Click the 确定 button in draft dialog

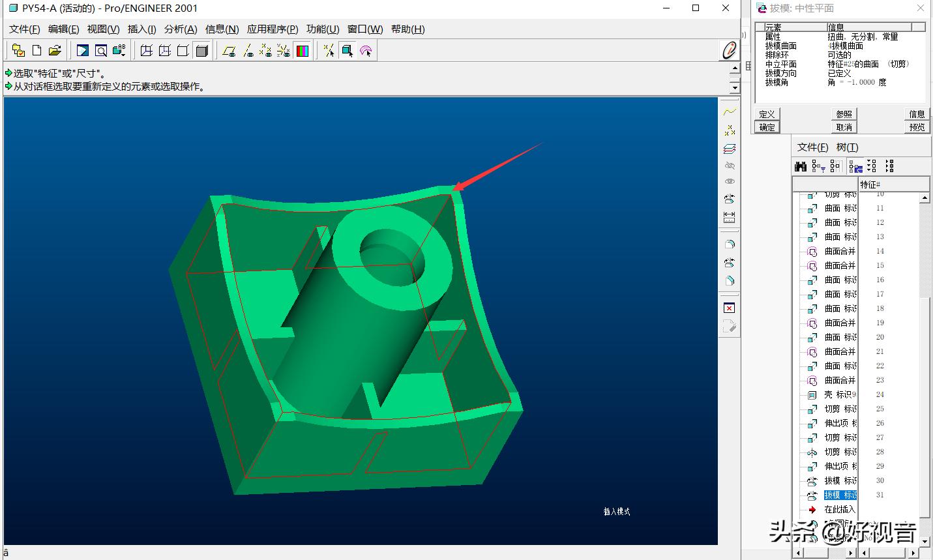[767, 127]
